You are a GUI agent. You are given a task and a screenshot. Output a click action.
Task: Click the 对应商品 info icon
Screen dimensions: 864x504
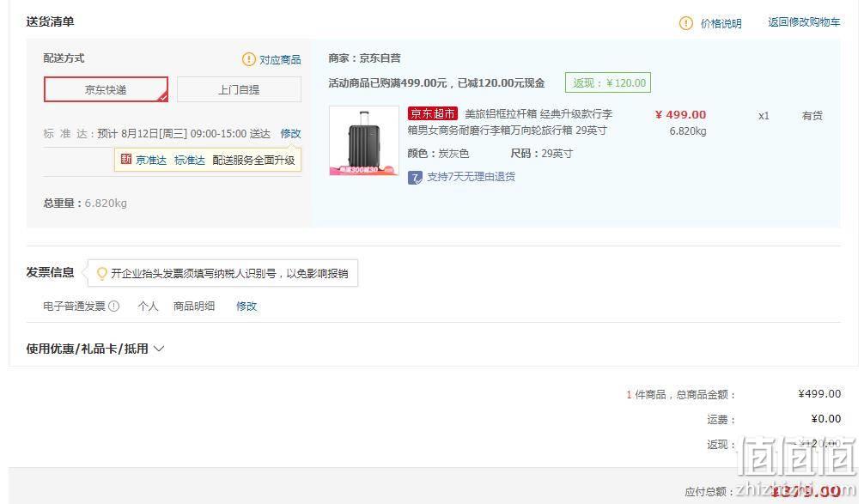249,59
